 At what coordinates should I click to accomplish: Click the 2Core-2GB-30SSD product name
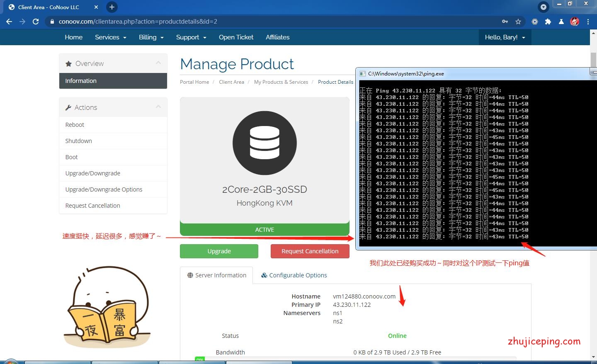click(x=265, y=189)
